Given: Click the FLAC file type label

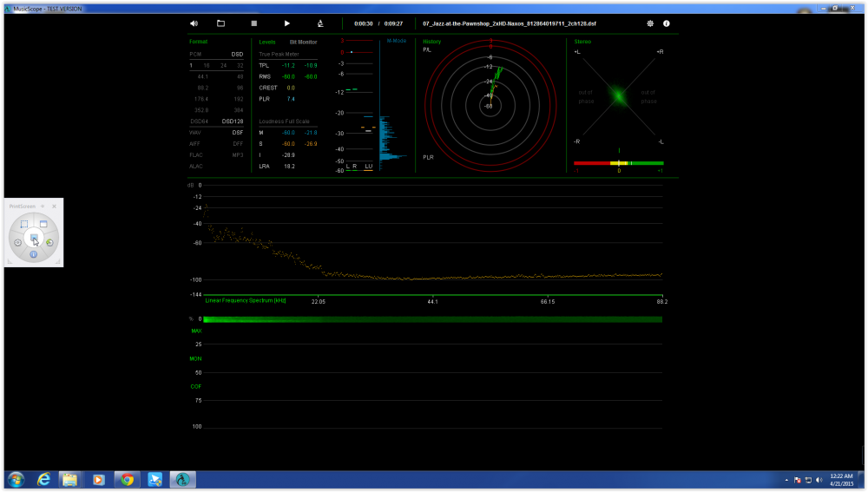Looking at the screenshot, I should point(196,155).
